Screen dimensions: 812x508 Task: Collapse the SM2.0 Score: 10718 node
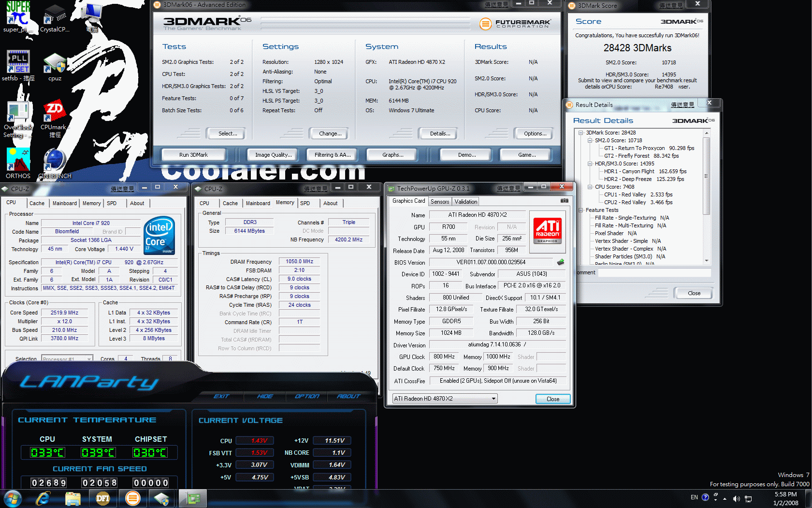(590, 140)
